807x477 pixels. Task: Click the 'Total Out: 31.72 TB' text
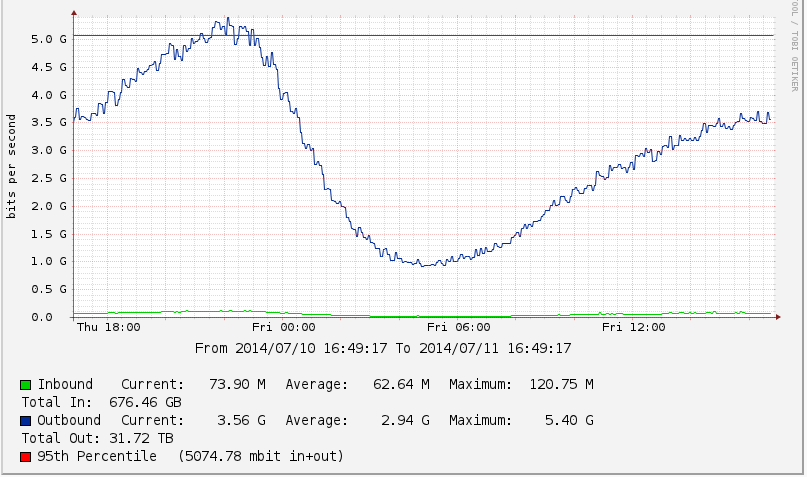coord(98,438)
